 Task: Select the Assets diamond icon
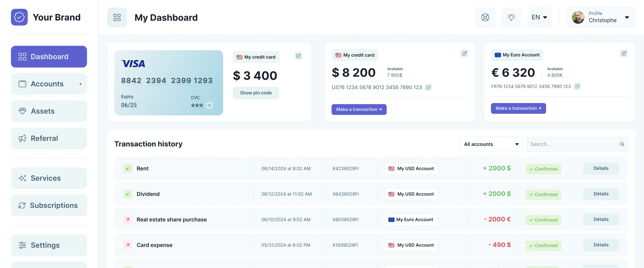coord(23,111)
